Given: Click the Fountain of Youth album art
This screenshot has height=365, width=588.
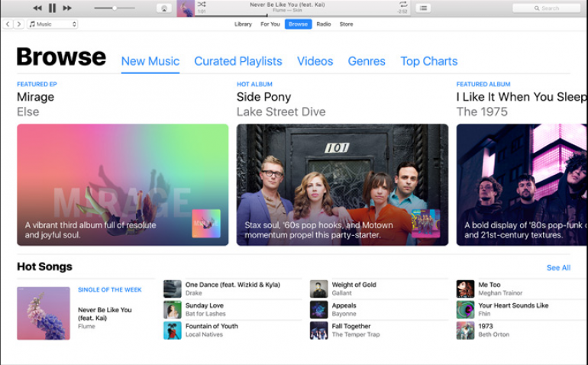Looking at the screenshot, I should pyautogui.click(x=173, y=330).
